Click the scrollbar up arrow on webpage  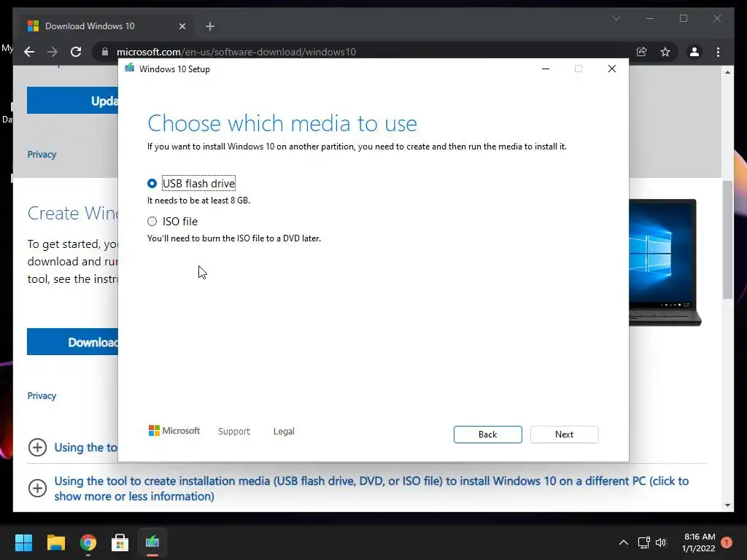[x=727, y=72]
